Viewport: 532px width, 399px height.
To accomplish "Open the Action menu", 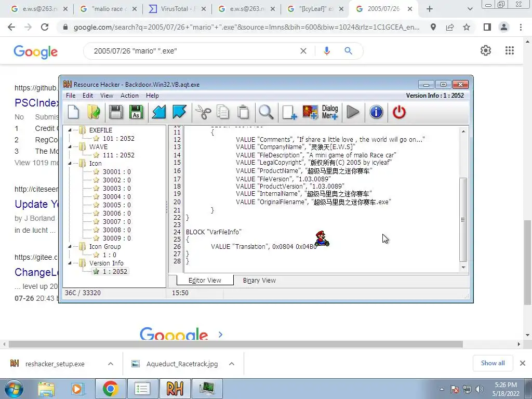I will click(129, 96).
